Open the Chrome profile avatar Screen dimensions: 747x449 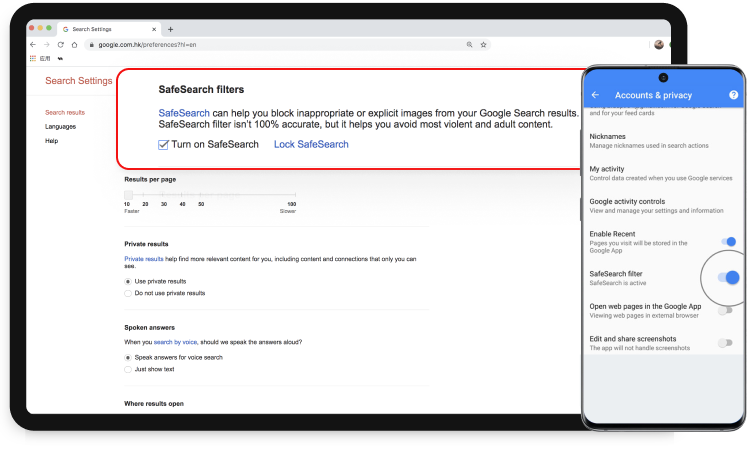[659, 45]
